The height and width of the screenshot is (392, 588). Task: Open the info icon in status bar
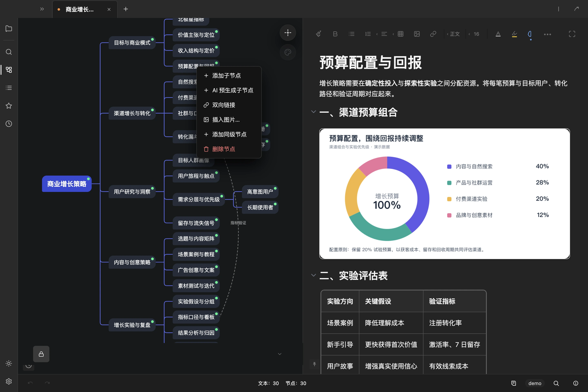[576, 383]
